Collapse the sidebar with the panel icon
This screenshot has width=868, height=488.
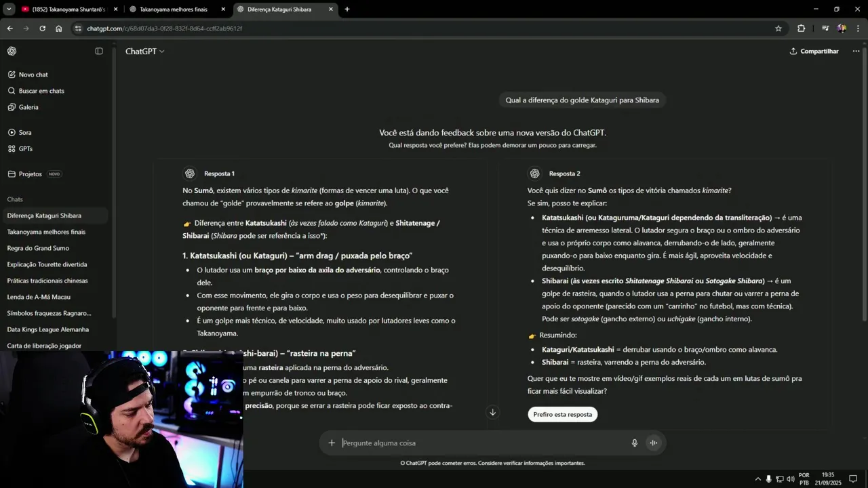click(x=99, y=51)
